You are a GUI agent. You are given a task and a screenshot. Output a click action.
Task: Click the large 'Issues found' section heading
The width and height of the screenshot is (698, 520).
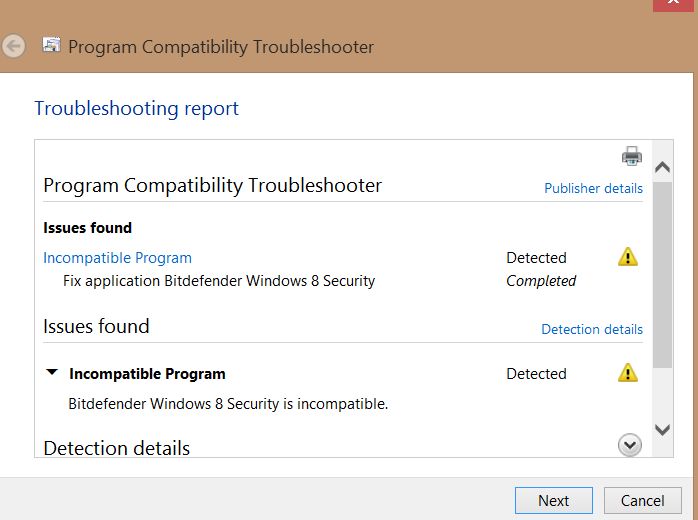tap(96, 326)
